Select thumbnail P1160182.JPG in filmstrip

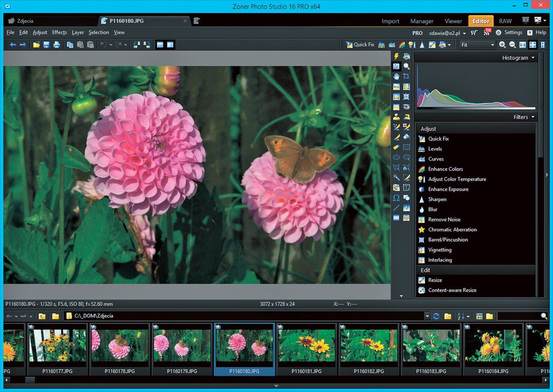coord(369,349)
